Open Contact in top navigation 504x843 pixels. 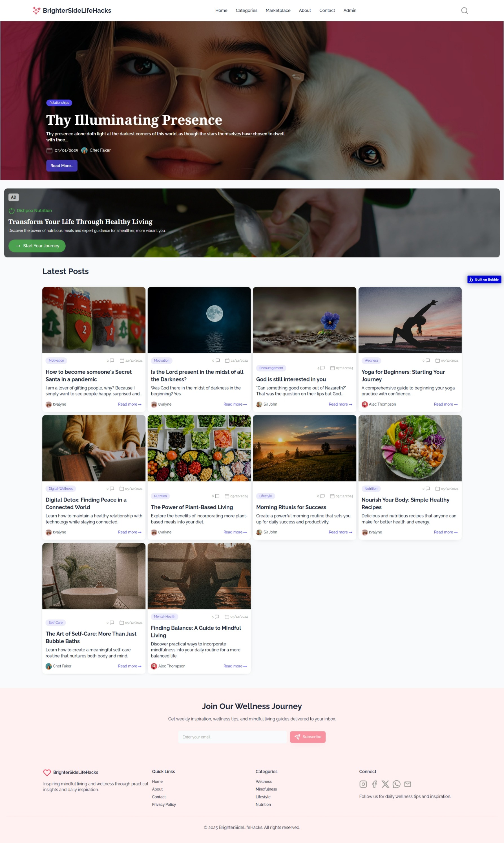[327, 10]
